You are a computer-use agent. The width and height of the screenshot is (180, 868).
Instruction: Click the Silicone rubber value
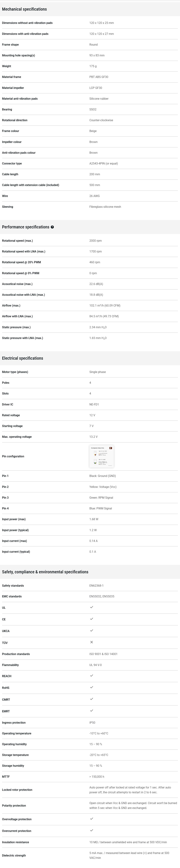coord(99,99)
